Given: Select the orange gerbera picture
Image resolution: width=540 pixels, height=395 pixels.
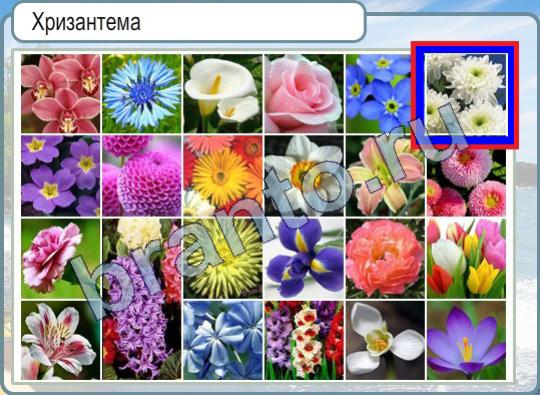Looking at the screenshot, I should click(x=223, y=176).
